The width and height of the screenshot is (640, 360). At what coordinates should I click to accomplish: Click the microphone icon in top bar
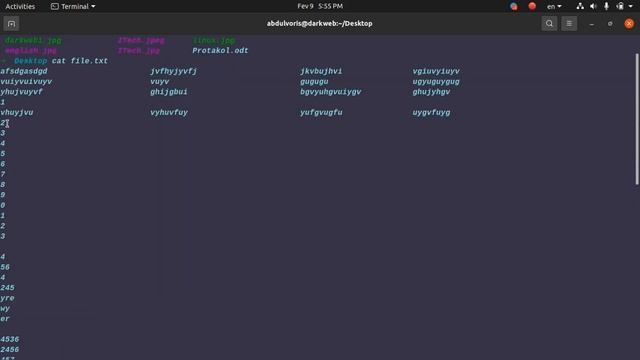coord(606,6)
